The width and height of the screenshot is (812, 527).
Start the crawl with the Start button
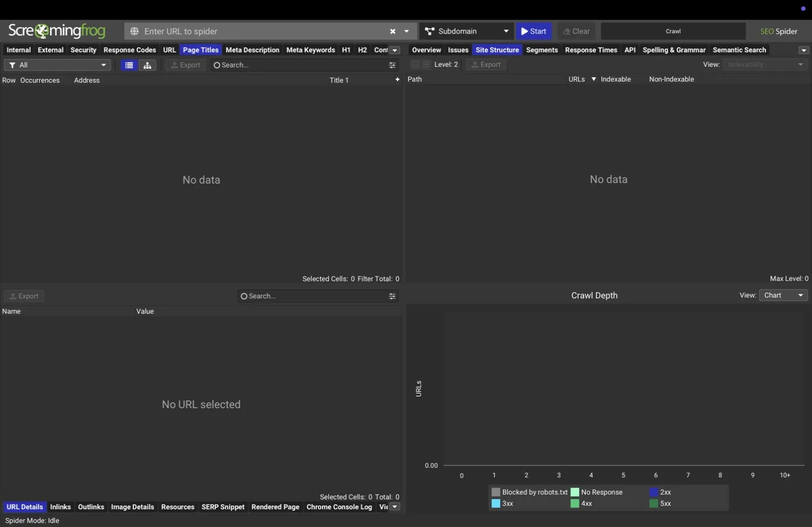(x=534, y=31)
